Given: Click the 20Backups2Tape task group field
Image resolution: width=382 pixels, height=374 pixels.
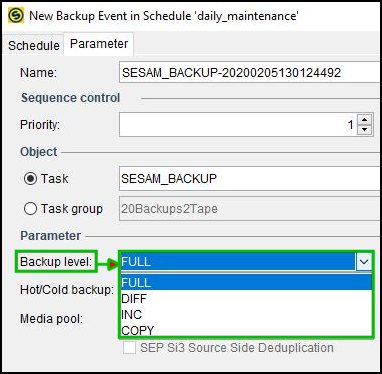Looking at the screenshot, I should point(250,209).
